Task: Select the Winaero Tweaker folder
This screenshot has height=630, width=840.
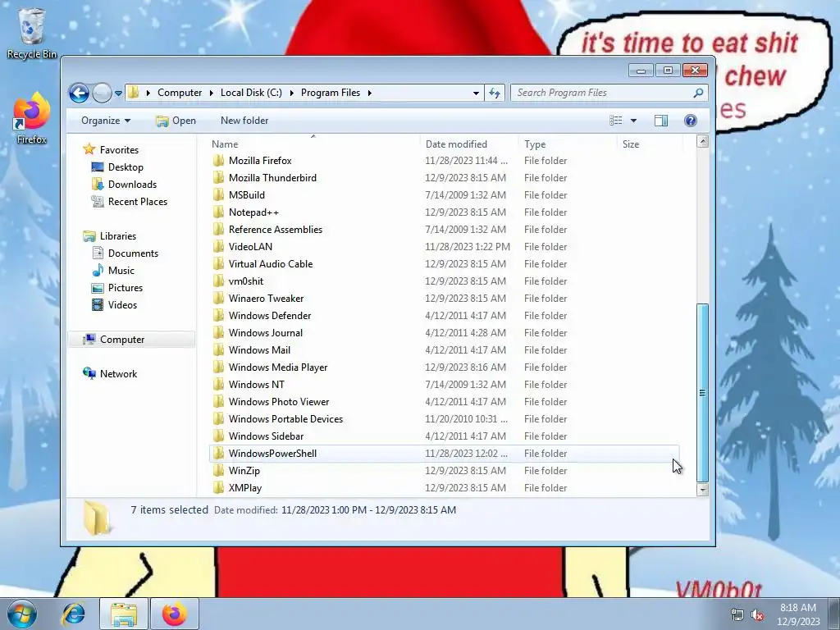Action: pyautogui.click(x=266, y=299)
